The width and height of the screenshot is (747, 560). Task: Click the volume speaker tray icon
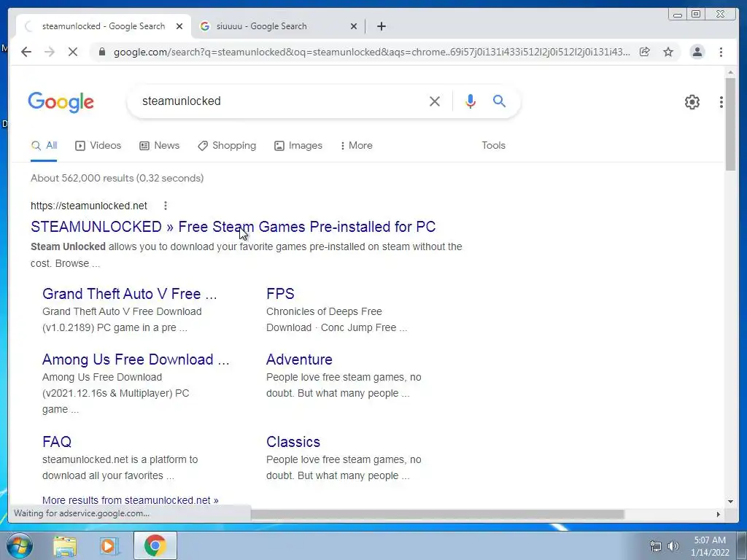click(x=673, y=546)
